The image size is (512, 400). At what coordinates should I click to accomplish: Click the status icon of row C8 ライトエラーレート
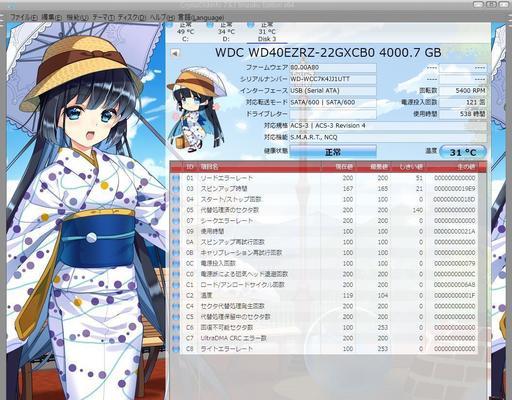click(x=176, y=349)
